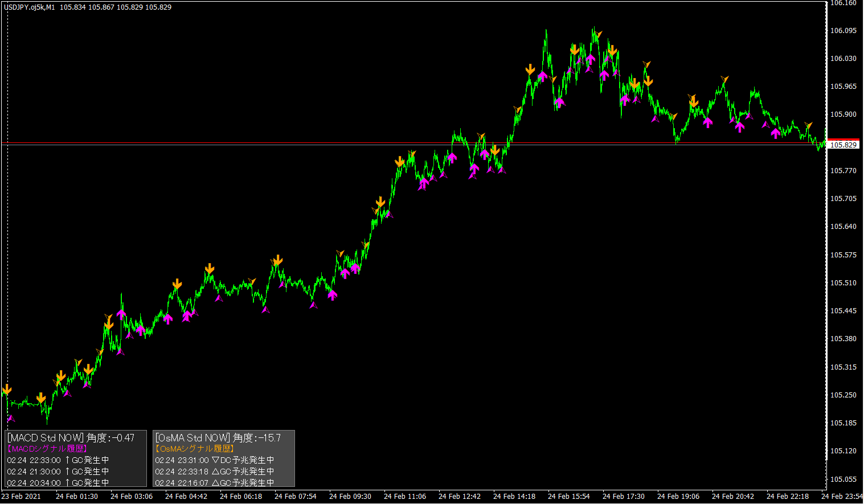Image resolution: width=864 pixels, height=504 pixels.
Task: Click the 24 Feb 11:06 time label
Action: tap(405, 497)
